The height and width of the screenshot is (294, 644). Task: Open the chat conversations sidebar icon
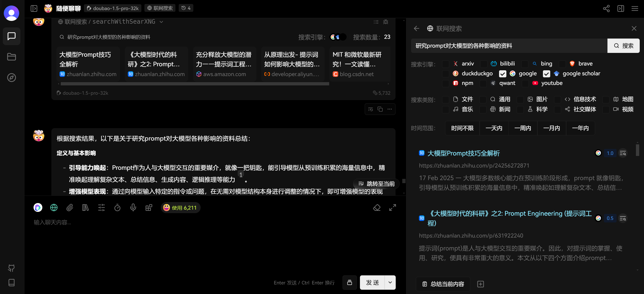tap(12, 36)
